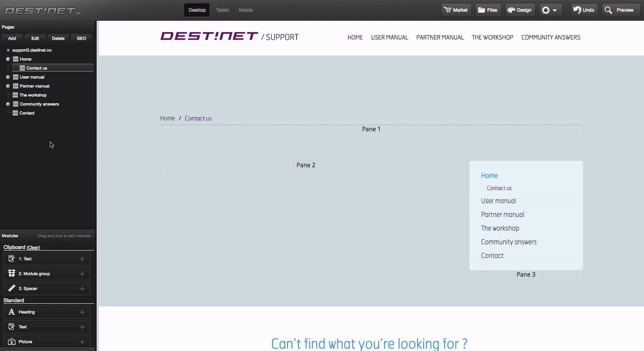Expand the Community answers tree node

point(8,104)
